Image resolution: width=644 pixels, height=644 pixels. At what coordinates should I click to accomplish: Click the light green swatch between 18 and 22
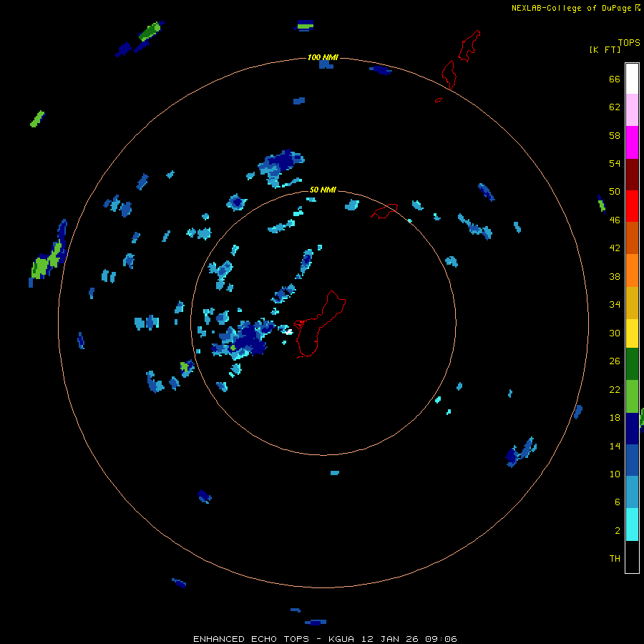(x=632, y=396)
